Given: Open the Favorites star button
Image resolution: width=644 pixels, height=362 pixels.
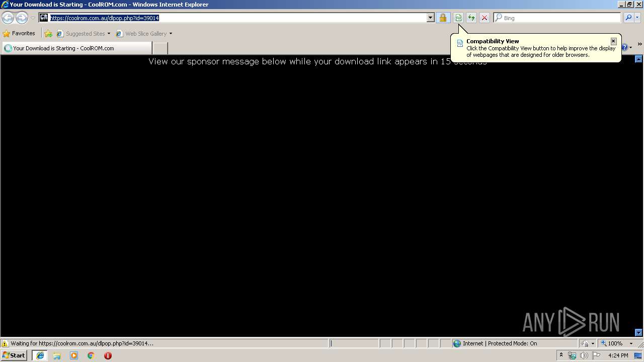Looking at the screenshot, I should 19,33.
